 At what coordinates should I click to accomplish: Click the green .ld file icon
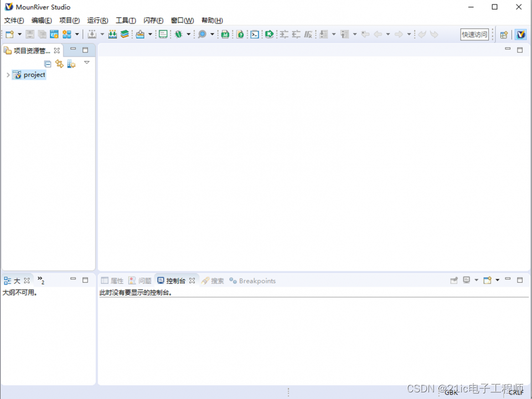[225, 34]
